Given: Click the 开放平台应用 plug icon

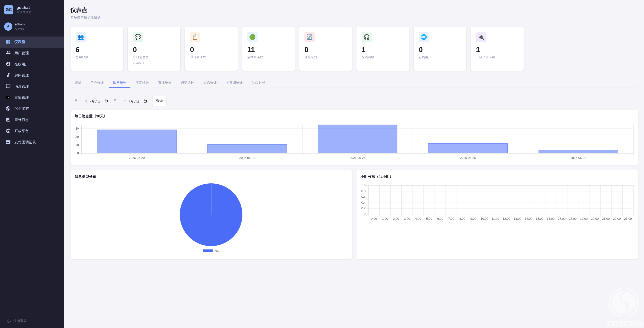Looking at the screenshot, I should pyautogui.click(x=481, y=37).
